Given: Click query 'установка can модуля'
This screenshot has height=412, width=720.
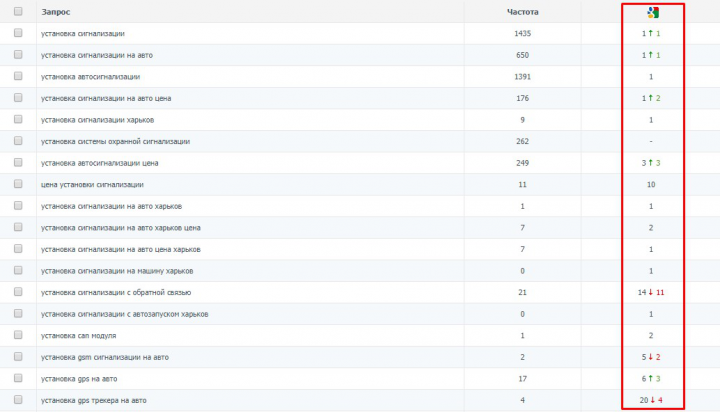Looking at the screenshot, I should pyautogui.click(x=79, y=336).
